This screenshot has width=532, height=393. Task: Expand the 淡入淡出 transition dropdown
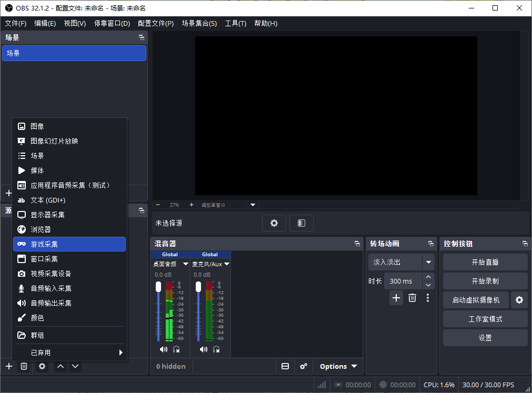(428, 262)
